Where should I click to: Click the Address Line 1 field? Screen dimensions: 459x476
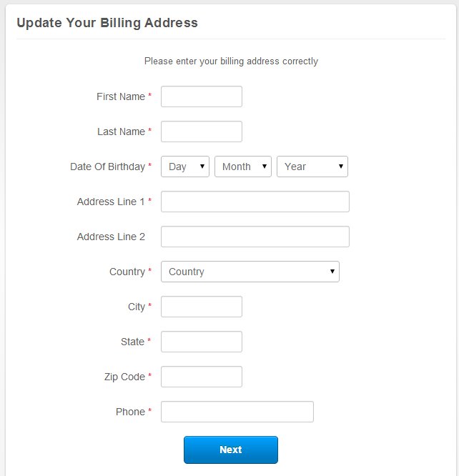(255, 202)
